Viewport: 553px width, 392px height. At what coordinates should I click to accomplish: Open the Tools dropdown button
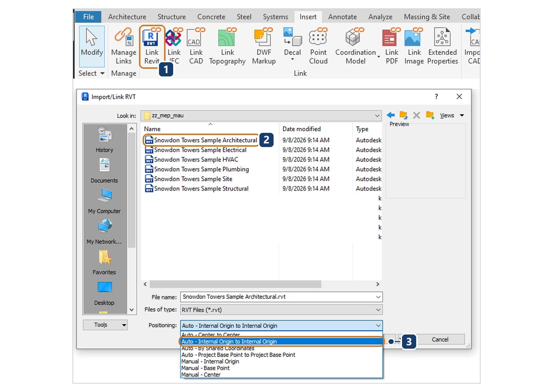tap(105, 325)
